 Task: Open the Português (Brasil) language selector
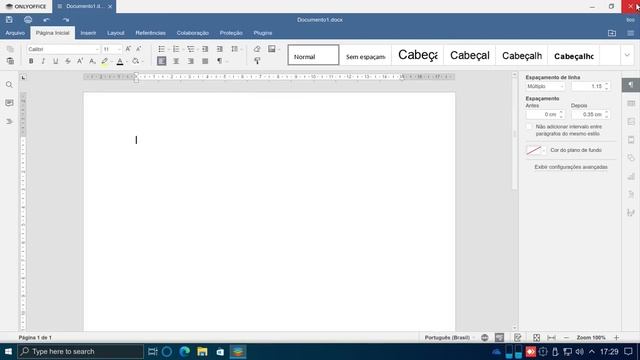coord(449,338)
